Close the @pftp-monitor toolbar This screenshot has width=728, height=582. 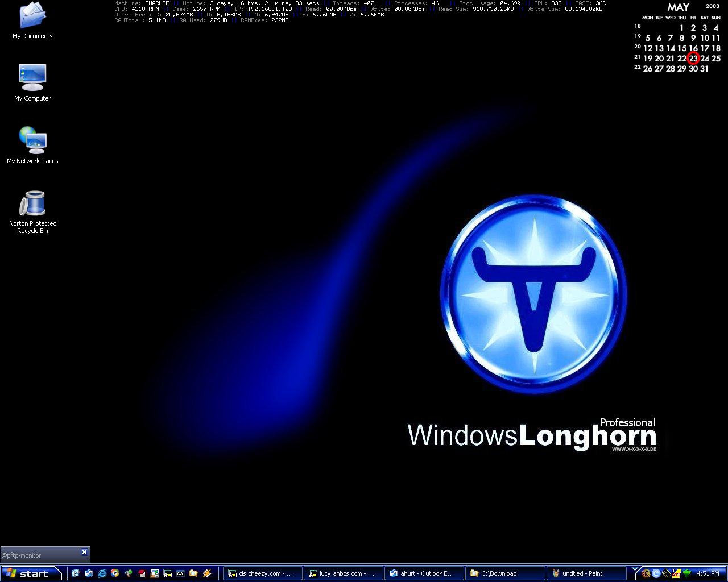(x=84, y=552)
